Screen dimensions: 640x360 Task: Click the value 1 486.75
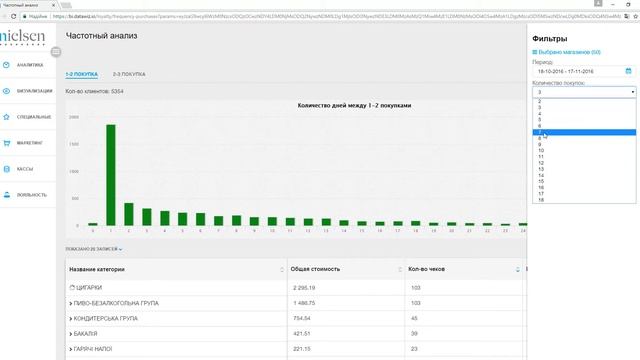(x=304, y=303)
